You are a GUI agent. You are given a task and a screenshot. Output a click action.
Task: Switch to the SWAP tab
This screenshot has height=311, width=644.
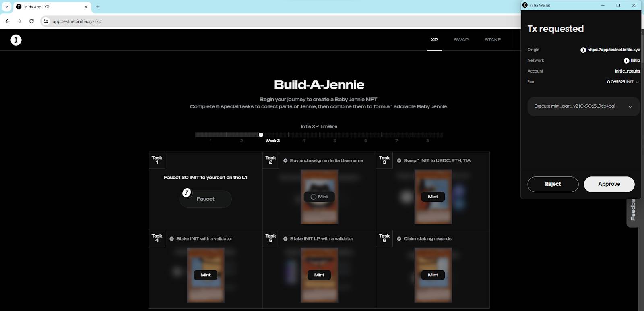pos(461,40)
